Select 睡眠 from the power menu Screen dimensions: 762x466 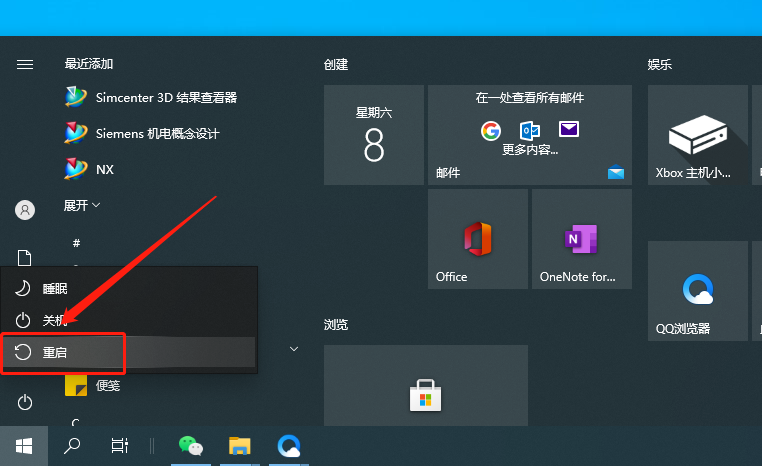[129, 289]
